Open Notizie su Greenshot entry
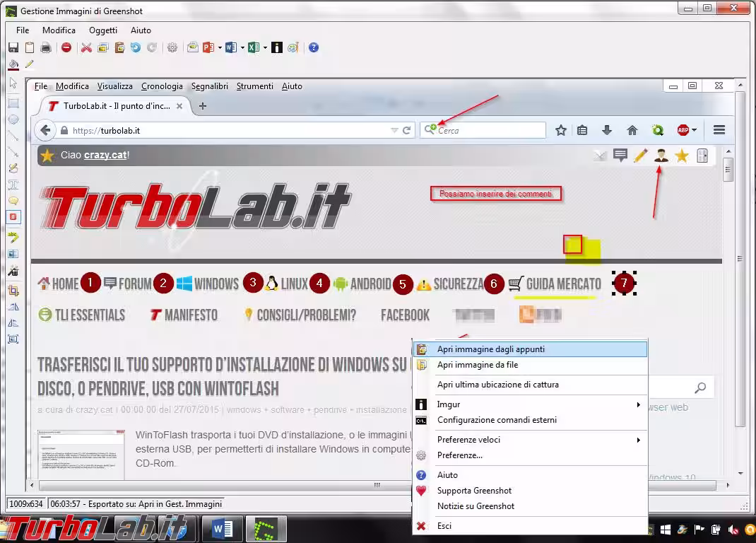The image size is (756, 543). [x=530, y=506]
